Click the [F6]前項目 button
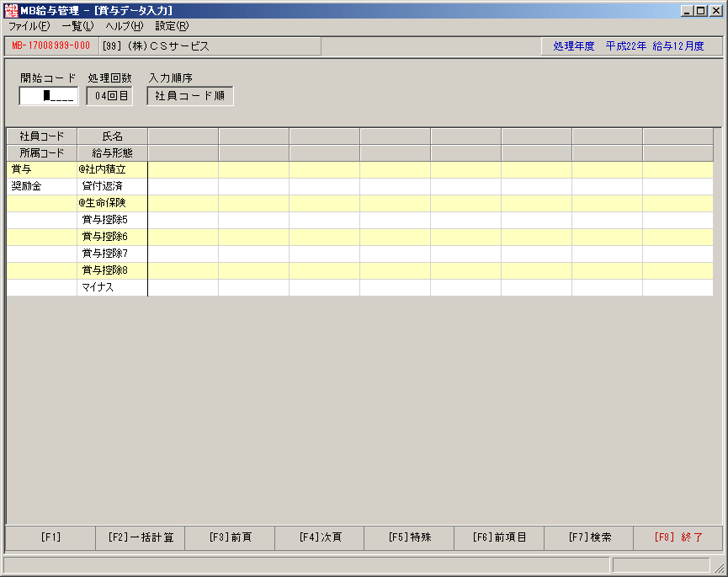Image resolution: width=728 pixels, height=577 pixels. click(x=499, y=537)
